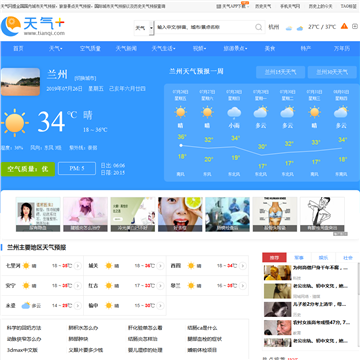Open the 手机天气网 top link
The width and height of the screenshot is (360, 360).
pos(290,6)
